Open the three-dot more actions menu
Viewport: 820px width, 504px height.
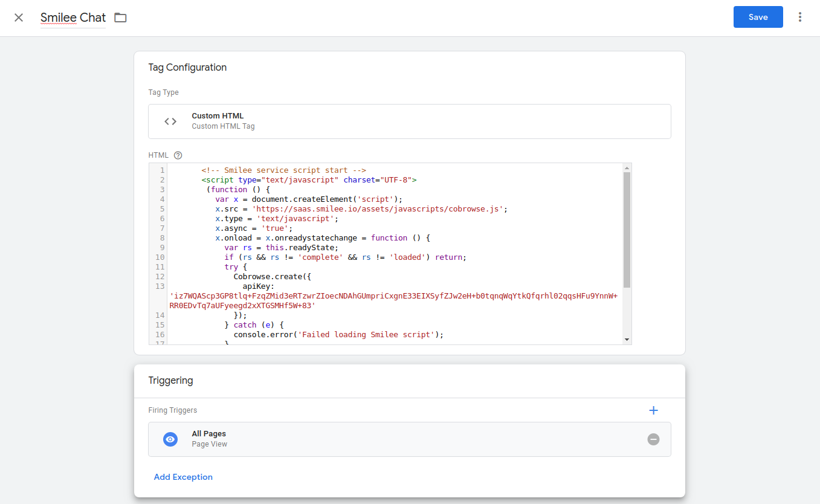coord(800,17)
